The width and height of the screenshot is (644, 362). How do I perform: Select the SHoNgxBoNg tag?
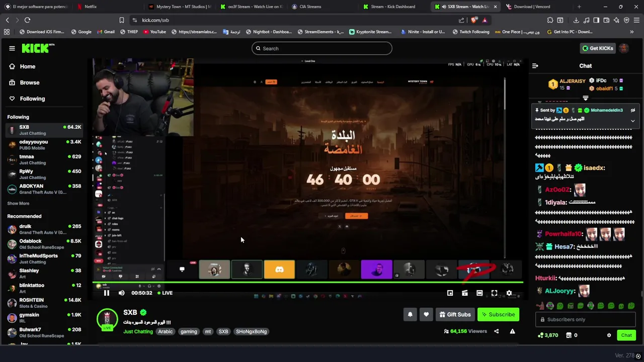(251, 332)
